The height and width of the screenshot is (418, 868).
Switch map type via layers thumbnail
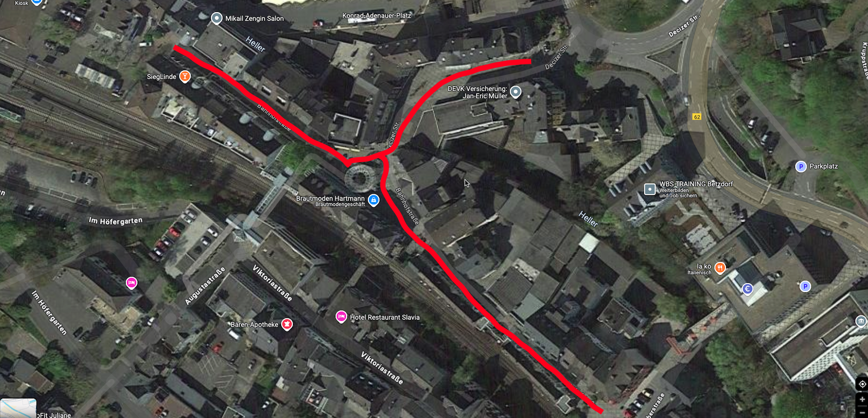click(x=18, y=408)
